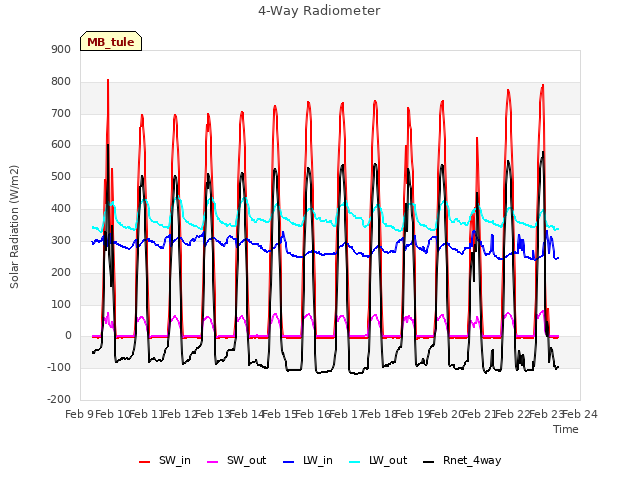
Task: Click the Feb 12 x-axis date label
Action: coord(180,414)
